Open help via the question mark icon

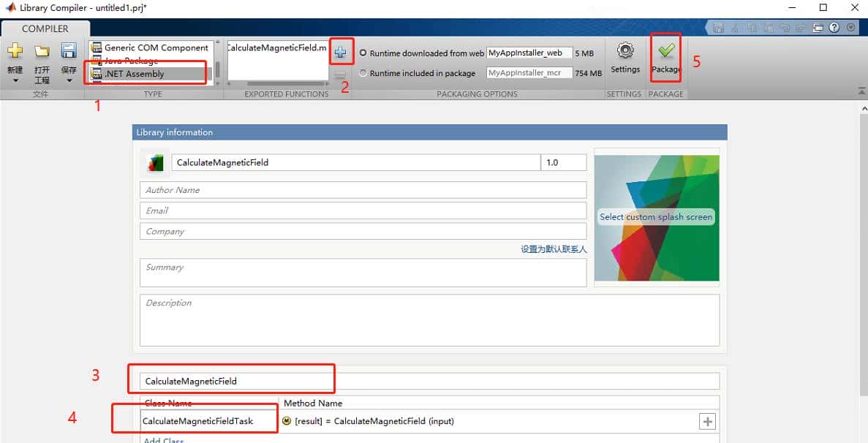834,27
